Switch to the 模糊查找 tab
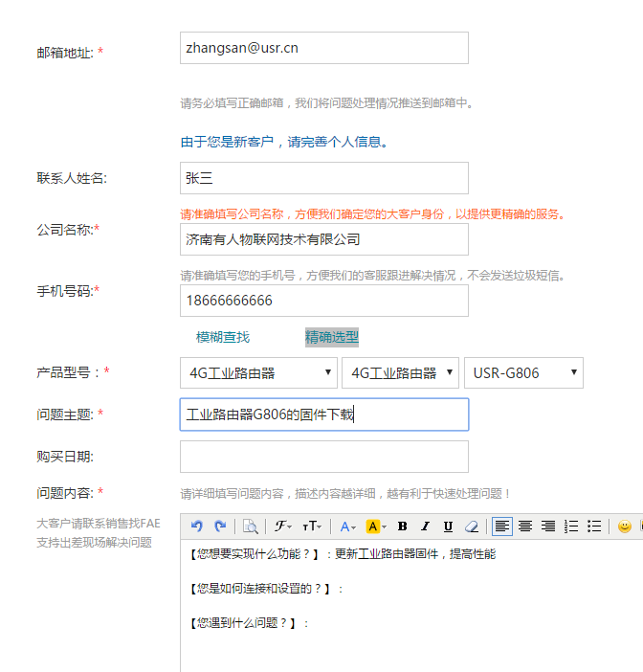This screenshot has width=643, height=672. coord(223,337)
